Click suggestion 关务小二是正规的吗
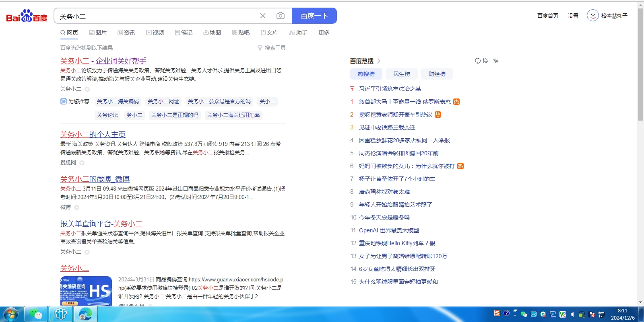The height and width of the screenshot is (322, 644). [x=175, y=115]
